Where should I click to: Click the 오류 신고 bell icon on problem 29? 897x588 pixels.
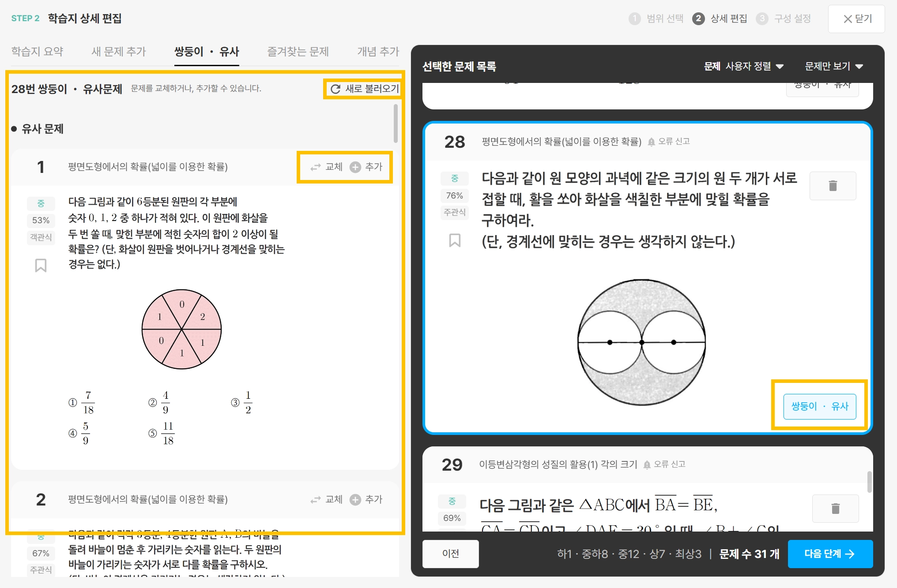coord(647,465)
